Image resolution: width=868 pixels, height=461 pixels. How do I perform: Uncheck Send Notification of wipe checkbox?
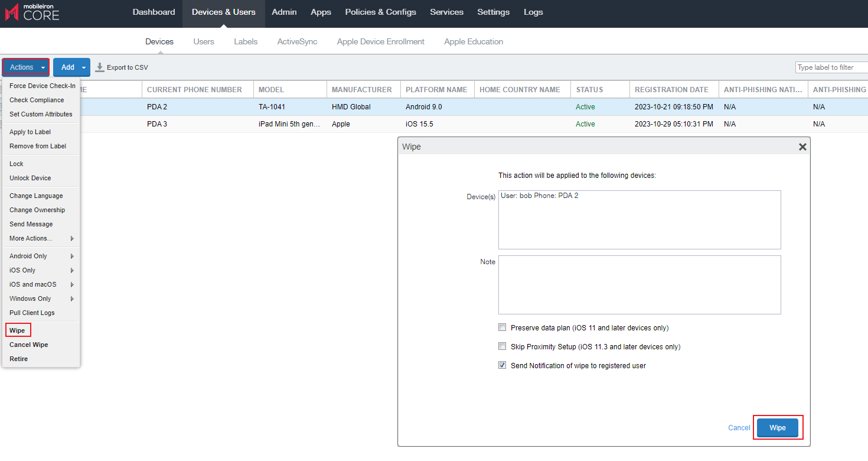tap(502, 365)
